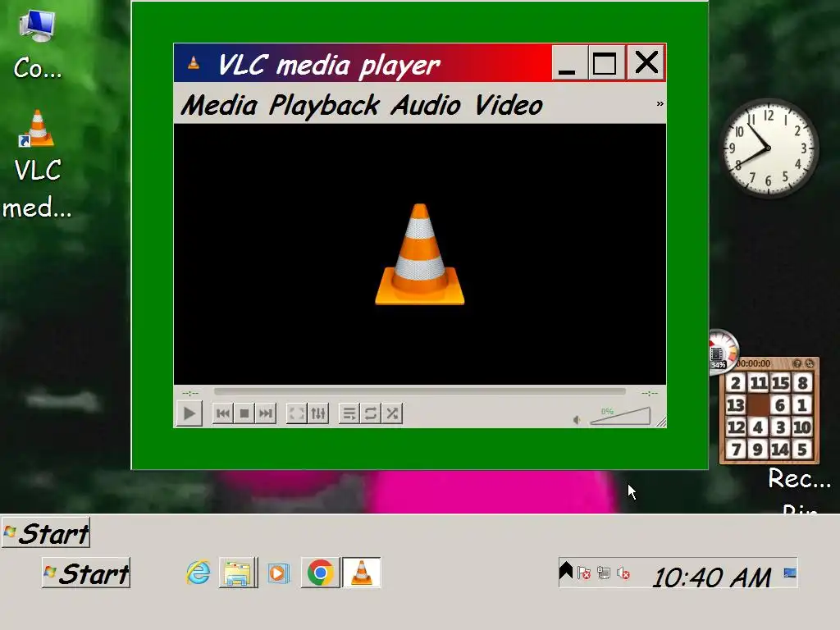The height and width of the screenshot is (630, 840).
Task: Minimize the VLC media player window
Action: [569, 63]
